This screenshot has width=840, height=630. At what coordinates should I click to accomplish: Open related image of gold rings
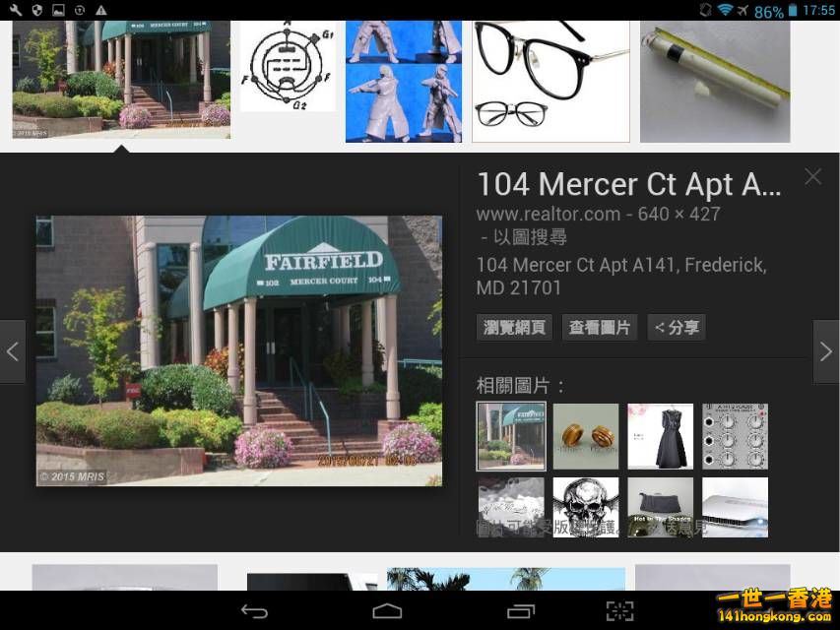(x=586, y=436)
